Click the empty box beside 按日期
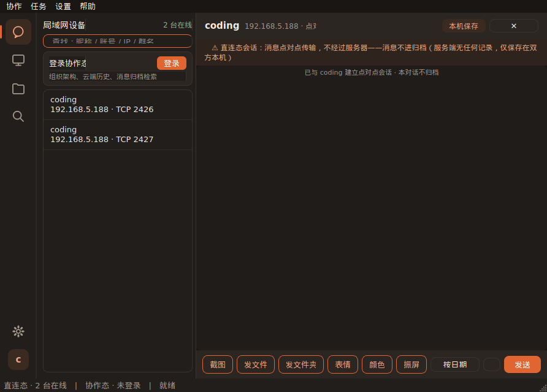Screen dimensions: 547x392 (x=492, y=364)
